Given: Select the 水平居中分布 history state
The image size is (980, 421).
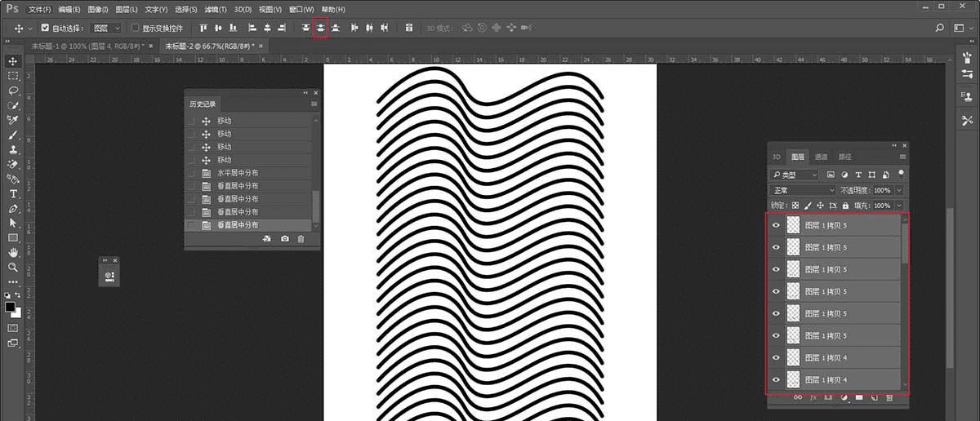Looking at the screenshot, I should coord(237,173).
